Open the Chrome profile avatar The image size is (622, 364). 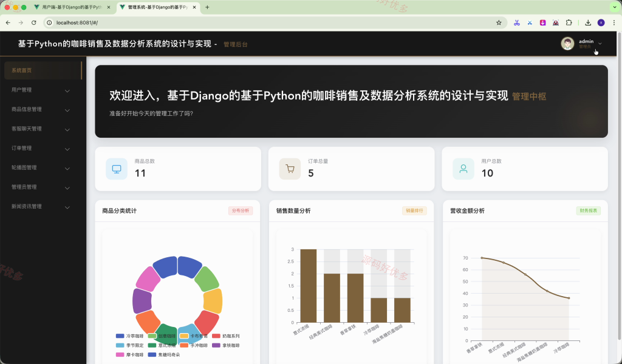(601, 22)
